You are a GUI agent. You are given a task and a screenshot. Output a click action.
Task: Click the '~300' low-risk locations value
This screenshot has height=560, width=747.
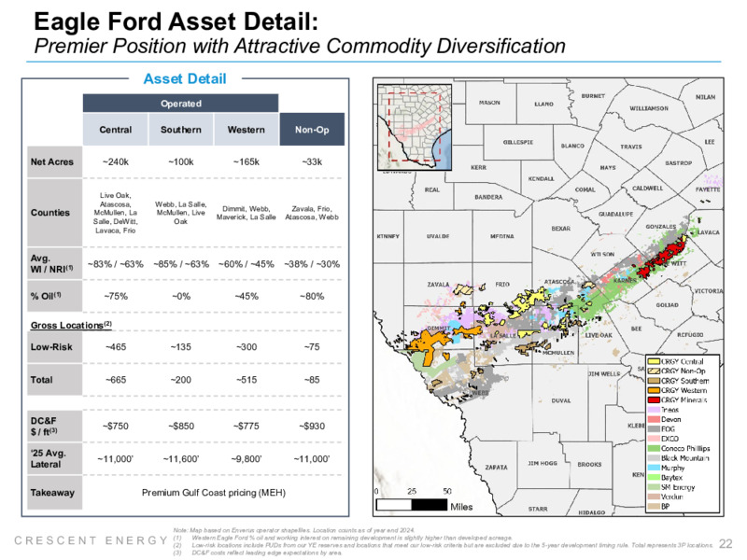(246, 347)
